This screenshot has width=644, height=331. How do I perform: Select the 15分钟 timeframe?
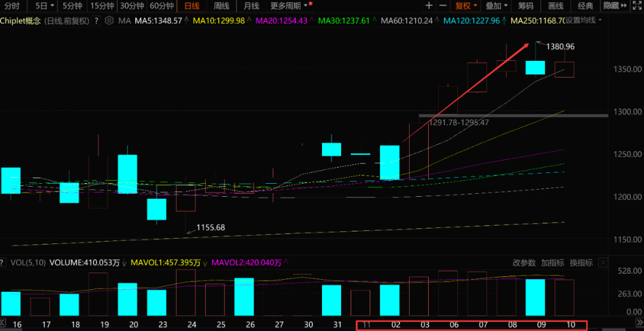tap(102, 6)
